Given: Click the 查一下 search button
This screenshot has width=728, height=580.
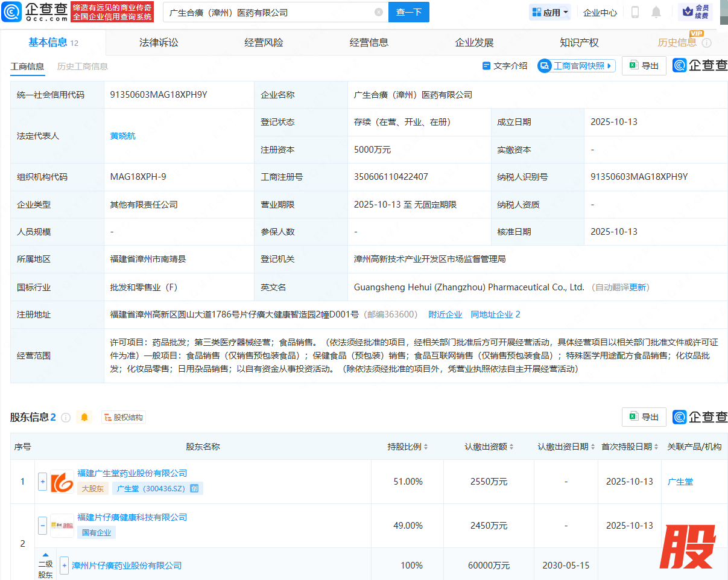Looking at the screenshot, I should pos(408,12).
